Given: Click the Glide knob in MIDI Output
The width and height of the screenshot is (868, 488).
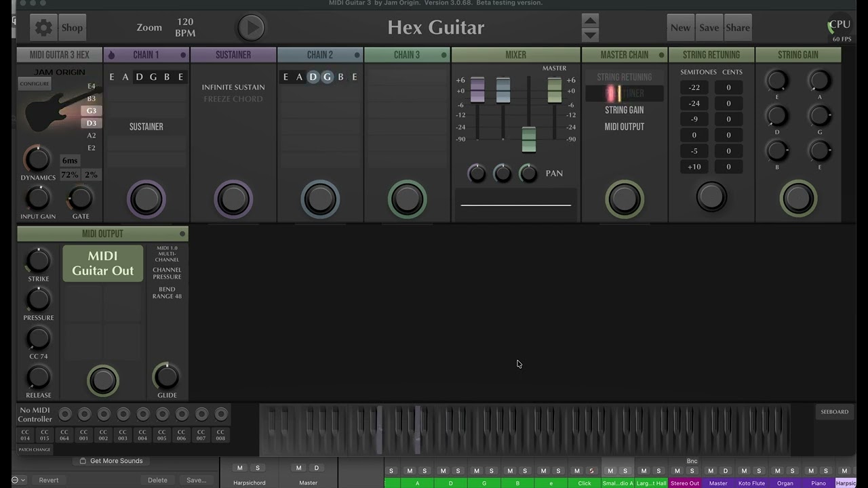Looking at the screenshot, I should click(167, 377).
